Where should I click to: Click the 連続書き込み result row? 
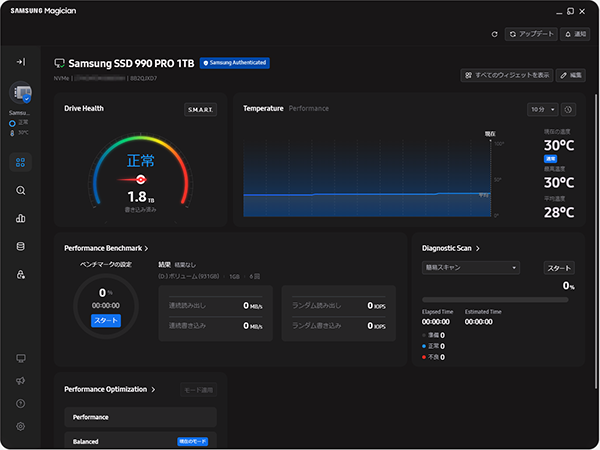[216, 325]
